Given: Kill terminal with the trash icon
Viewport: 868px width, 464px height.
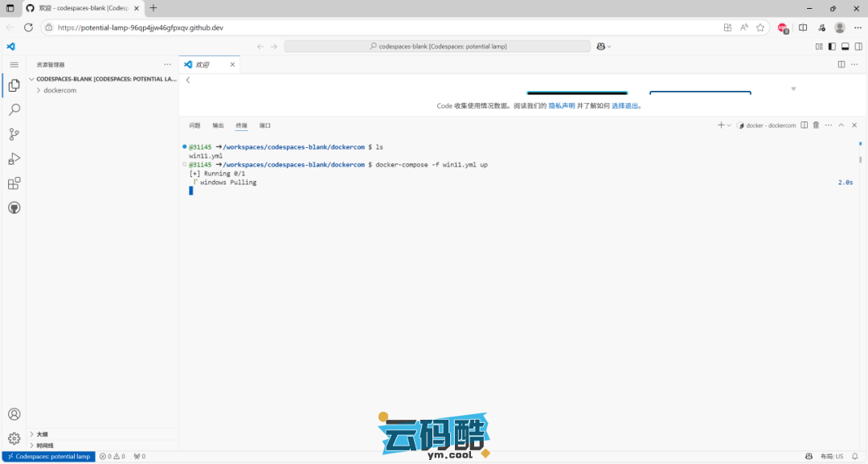Looking at the screenshot, I should [x=816, y=125].
